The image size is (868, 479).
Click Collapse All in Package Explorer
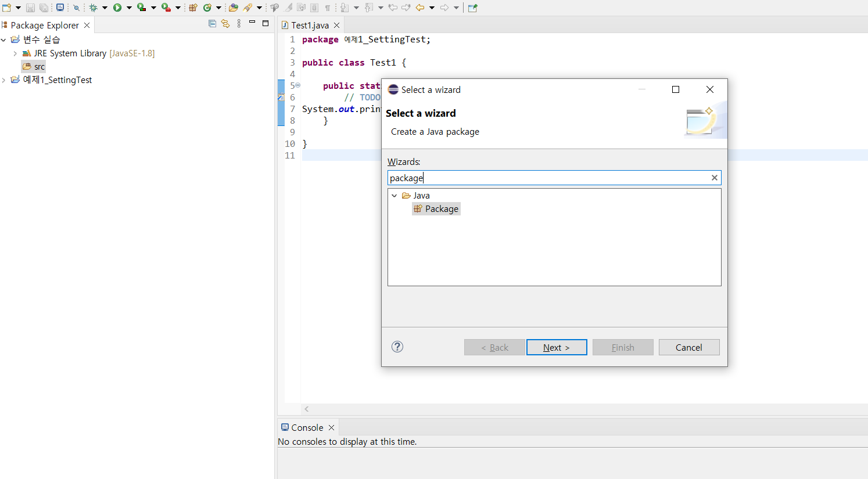click(x=212, y=23)
